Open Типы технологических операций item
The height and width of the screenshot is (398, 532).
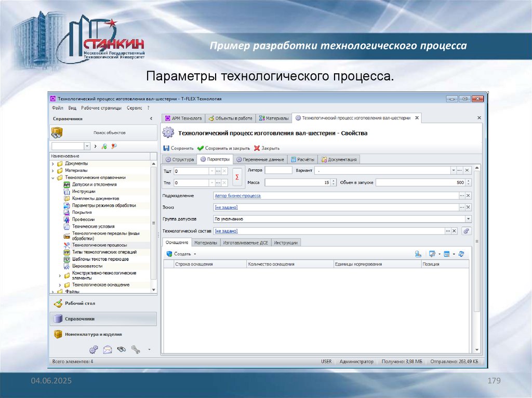(x=104, y=252)
